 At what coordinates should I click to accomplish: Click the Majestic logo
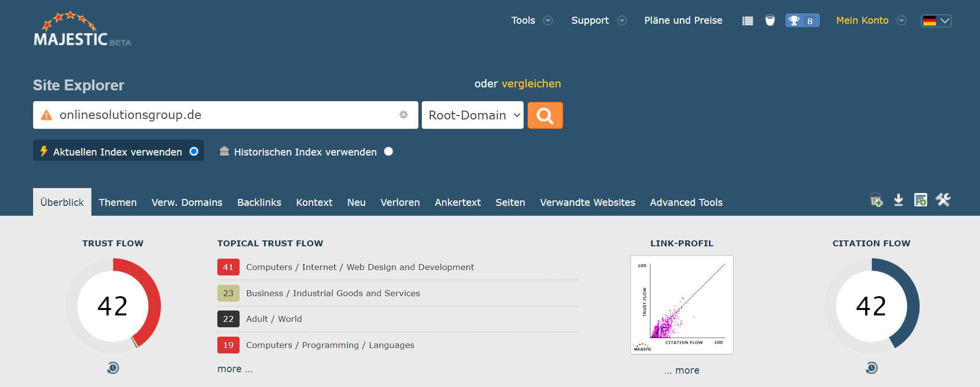click(82, 29)
